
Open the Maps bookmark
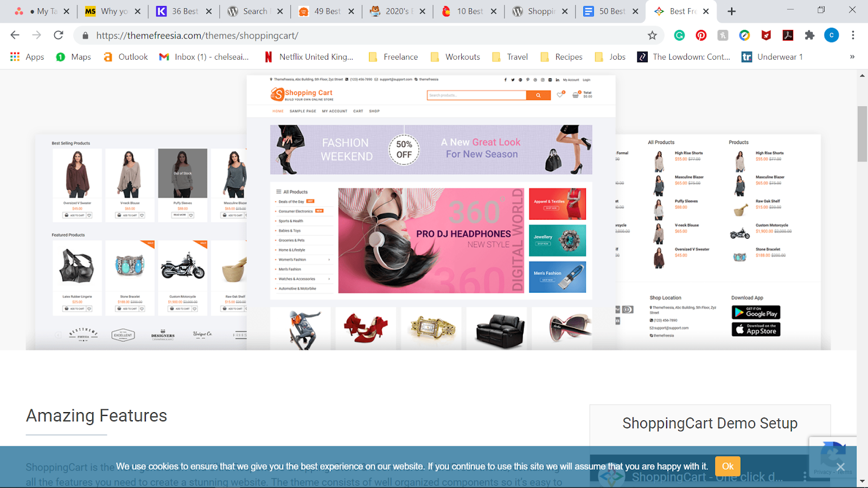click(73, 57)
